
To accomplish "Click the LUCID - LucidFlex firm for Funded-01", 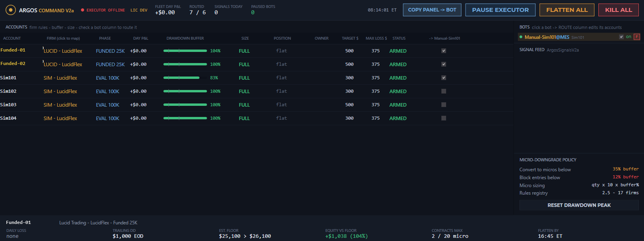I will click(x=63, y=51).
